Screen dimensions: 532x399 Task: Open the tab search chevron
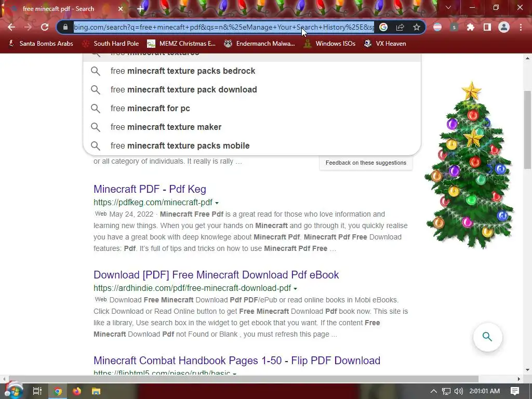coord(448,7)
